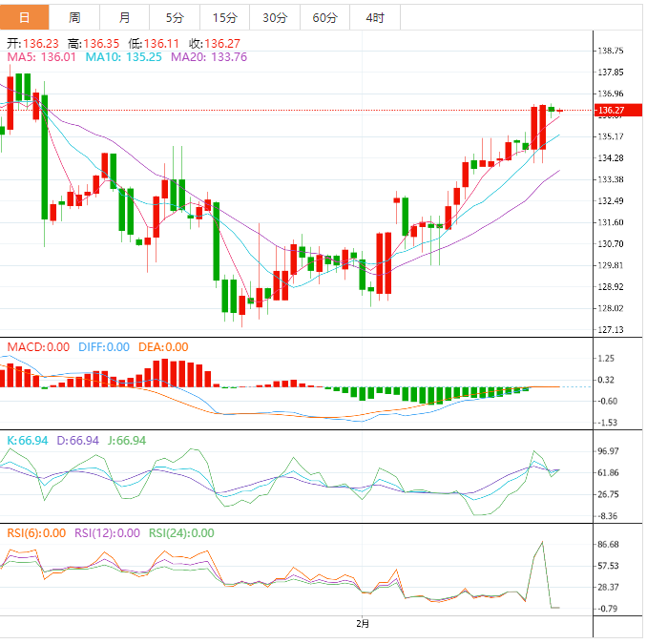Click the MA20: 133.76 indicator text
This screenshot has height=644, width=647.
[209, 57]
